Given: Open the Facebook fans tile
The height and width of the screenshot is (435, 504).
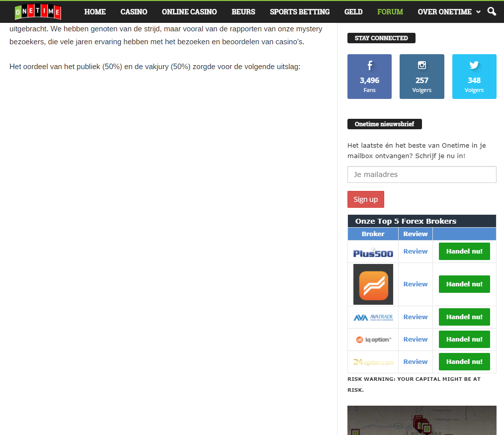Looking at the screenshot, I should [369, 77].
